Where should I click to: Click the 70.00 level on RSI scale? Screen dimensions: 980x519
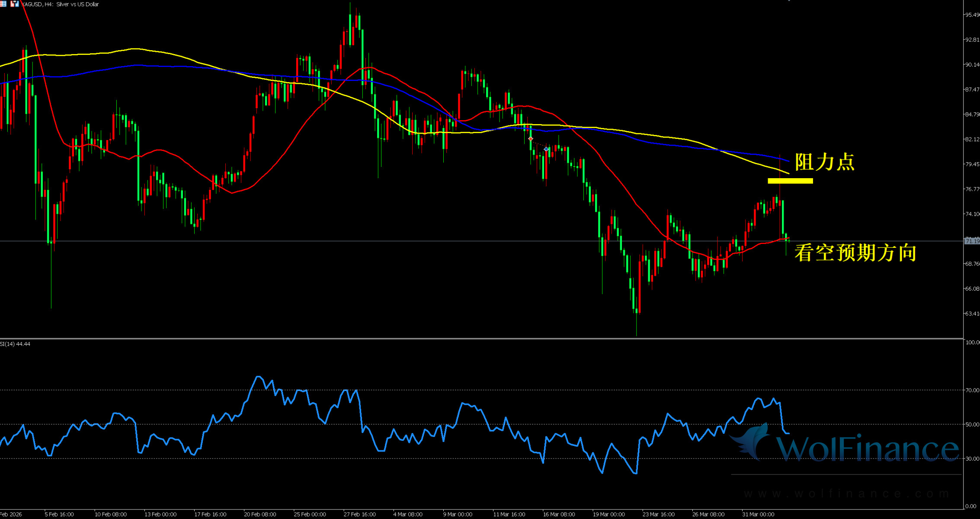tap(972, 390)
